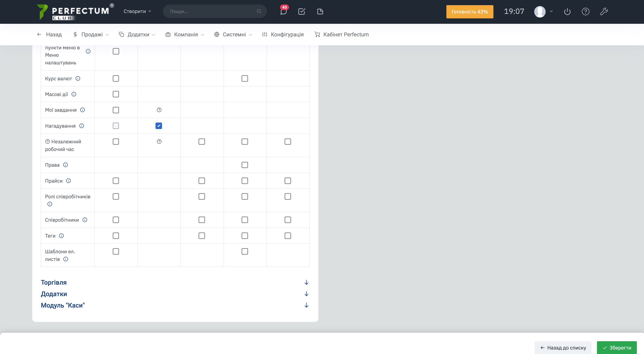Screen dimensions: 644x354
Task: Open the Продажі menu
Action: click(91, 35)
